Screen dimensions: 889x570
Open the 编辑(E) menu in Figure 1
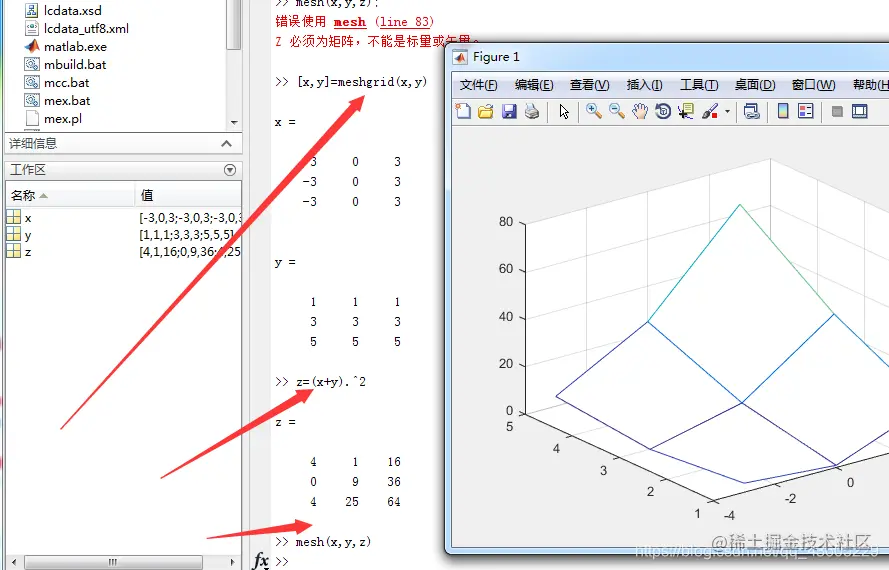[x=534, y=85]
